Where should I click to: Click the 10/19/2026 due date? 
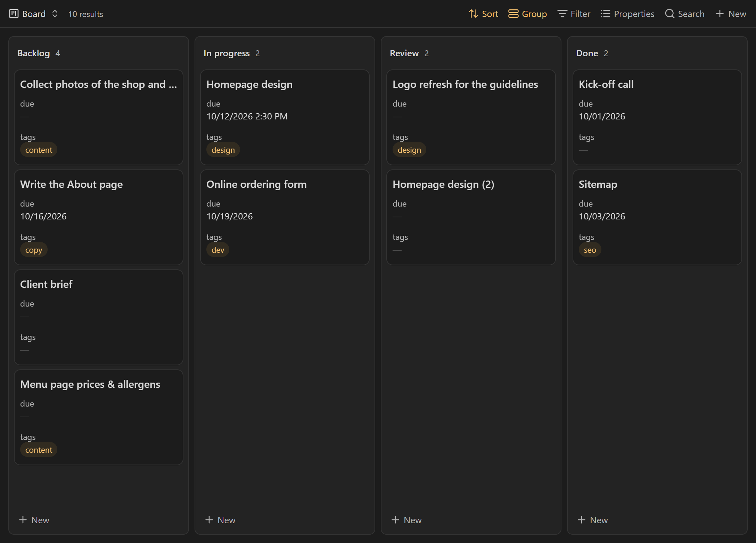point(230,216)
